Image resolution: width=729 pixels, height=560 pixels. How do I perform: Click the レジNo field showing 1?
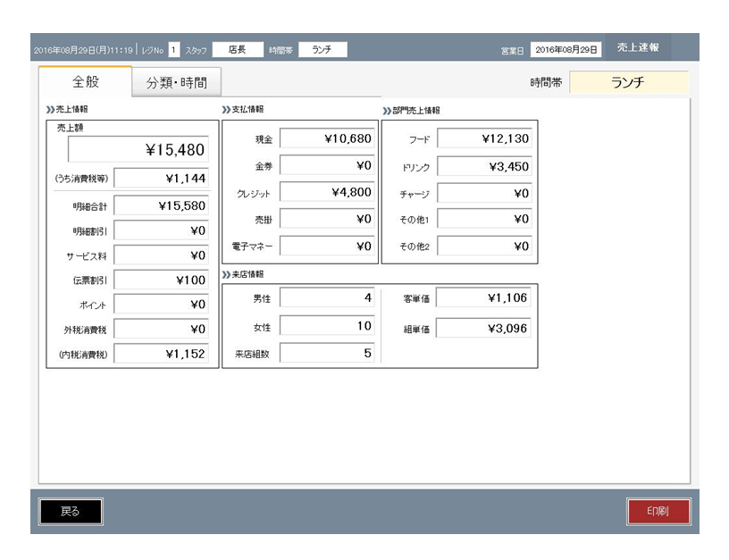(173, 49)
